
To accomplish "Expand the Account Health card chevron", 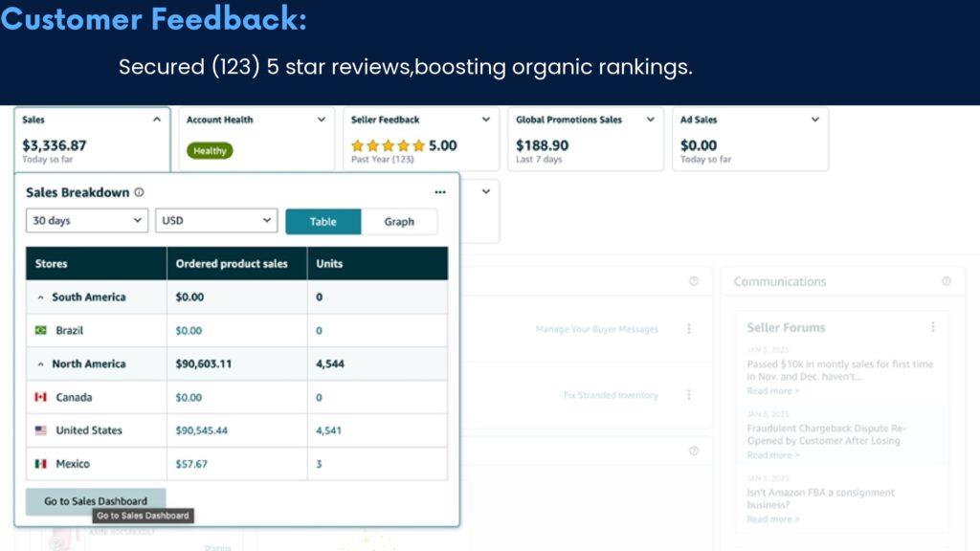I will click(x=322, y=120).
